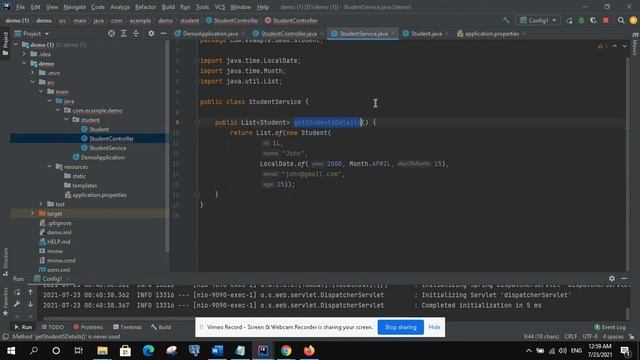640x360 pixels.
Task: Open Chrome from the taskbar
Action: [x=286, y=351]
